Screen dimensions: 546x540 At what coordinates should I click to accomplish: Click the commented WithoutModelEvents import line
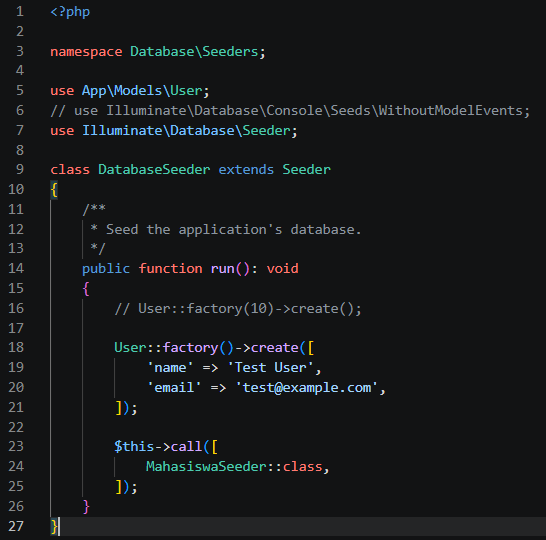pos(290,111)
